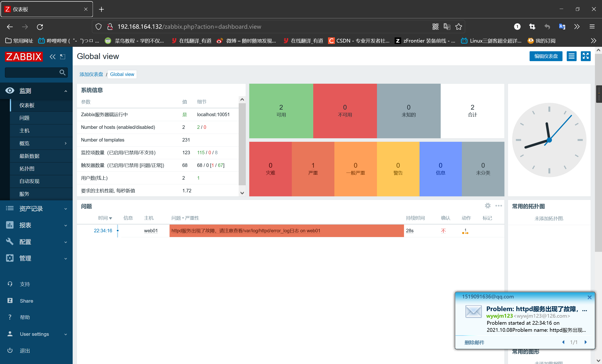This screenshot has height=364, width=602.
Task: Enter kiosk fullscreen mode icon
Action: pos(585,56)
